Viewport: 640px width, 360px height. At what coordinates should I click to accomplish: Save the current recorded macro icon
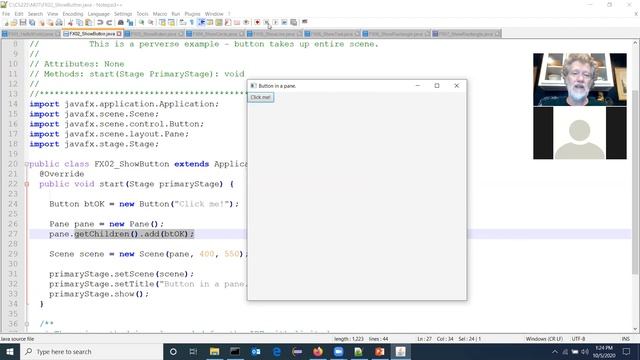click(293, 22)
